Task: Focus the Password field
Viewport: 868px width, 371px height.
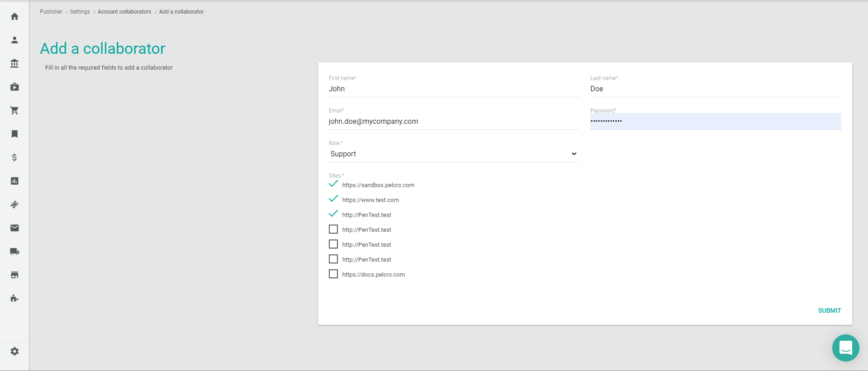Action: point(715,122)
